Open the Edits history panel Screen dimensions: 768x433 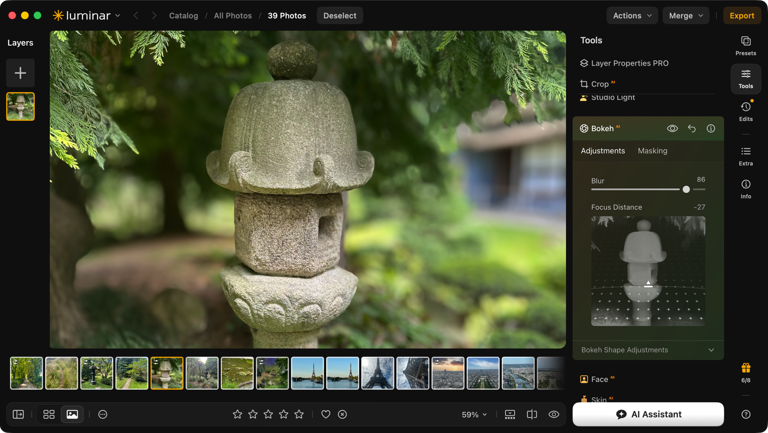click(745, 111)
